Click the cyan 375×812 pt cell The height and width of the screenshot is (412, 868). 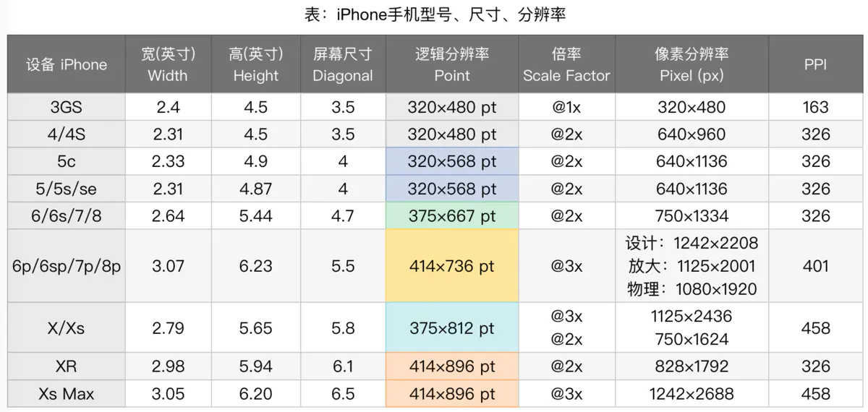[x=452, y=327]
